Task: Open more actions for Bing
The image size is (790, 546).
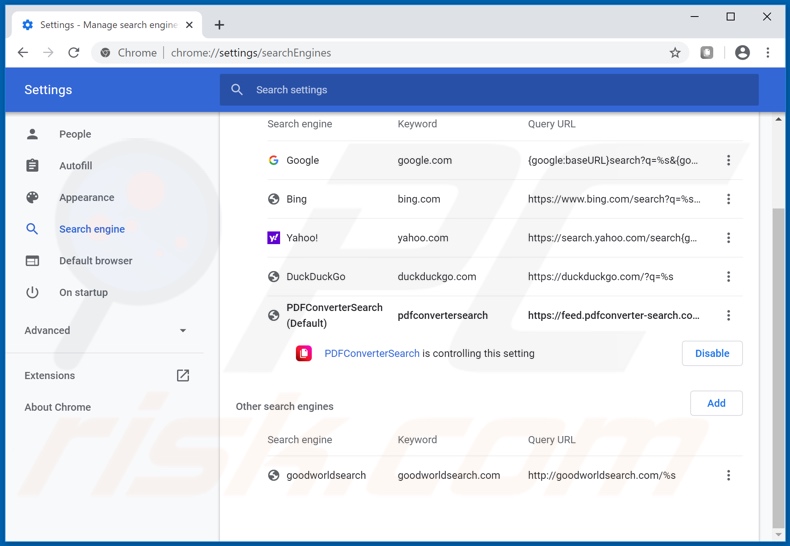Action: [728, 199]
